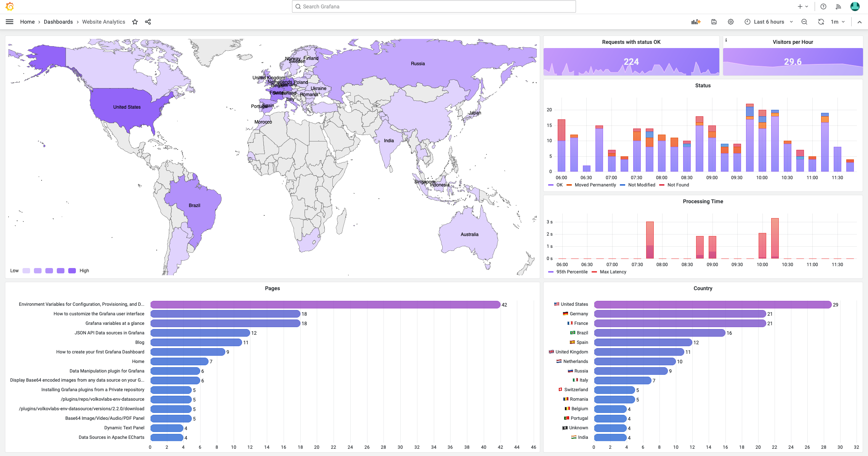Click the Environment Variables page bar

325,304
